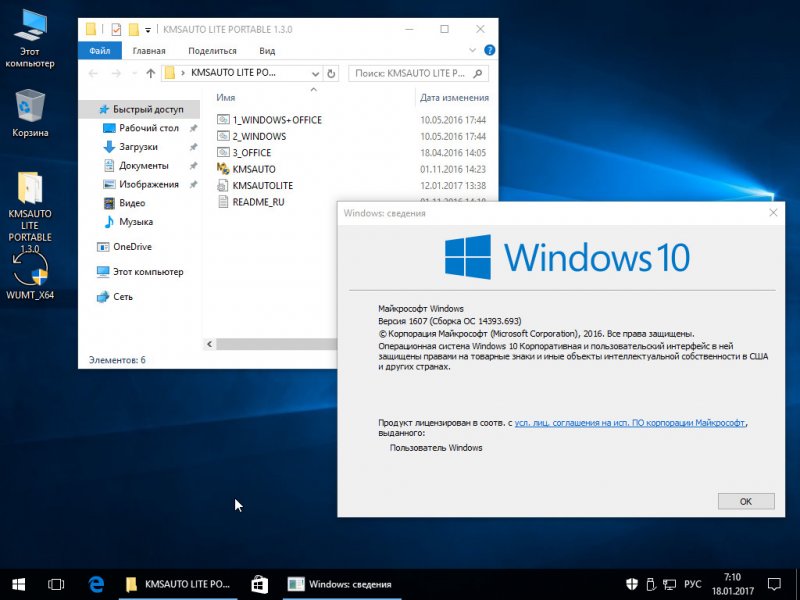Viewport: 800px width, 600px height.
Task: Select the WUMT_X64 desktop icon
Action: point(30,276)
